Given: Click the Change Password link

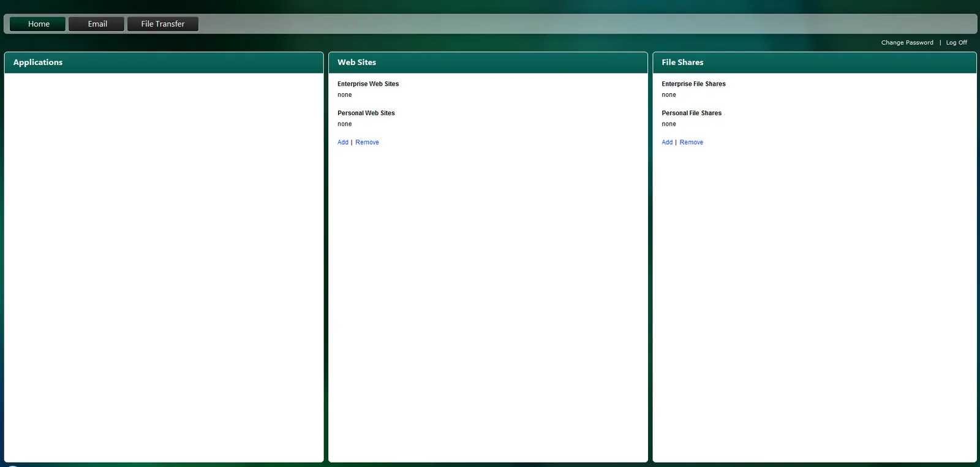Looking at the screenshot, I should pyautogui.click(x=907, y=43).
